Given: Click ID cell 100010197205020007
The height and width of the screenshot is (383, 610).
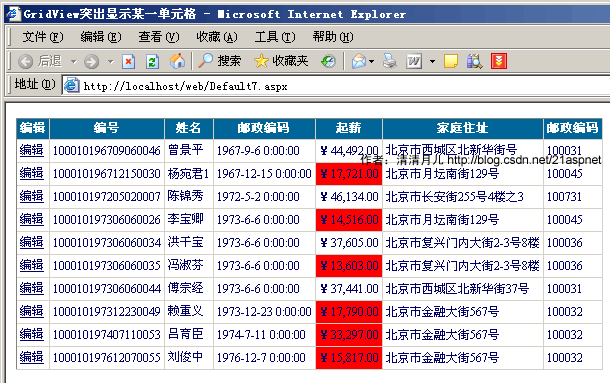Looking at the screenshot, I should coord(107,197).
